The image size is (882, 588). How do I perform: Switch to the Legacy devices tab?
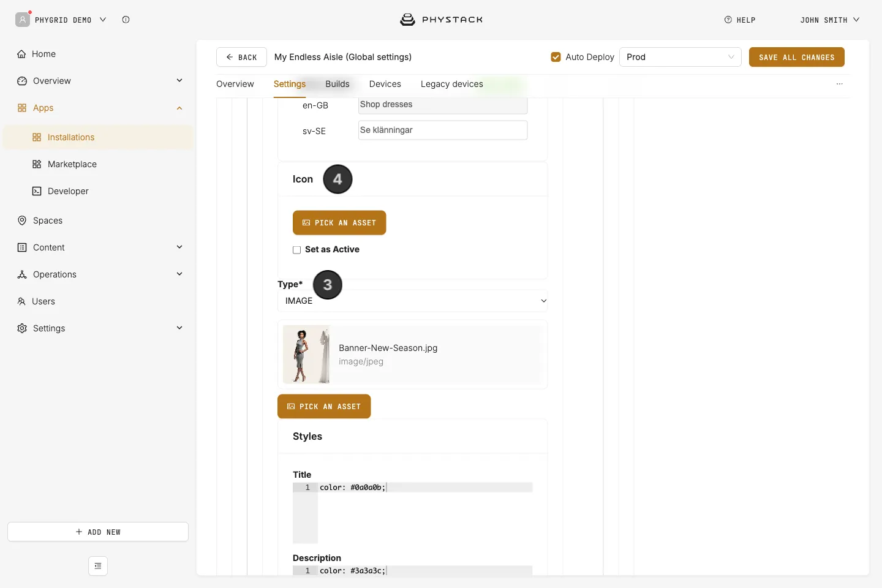pos(452,84)
